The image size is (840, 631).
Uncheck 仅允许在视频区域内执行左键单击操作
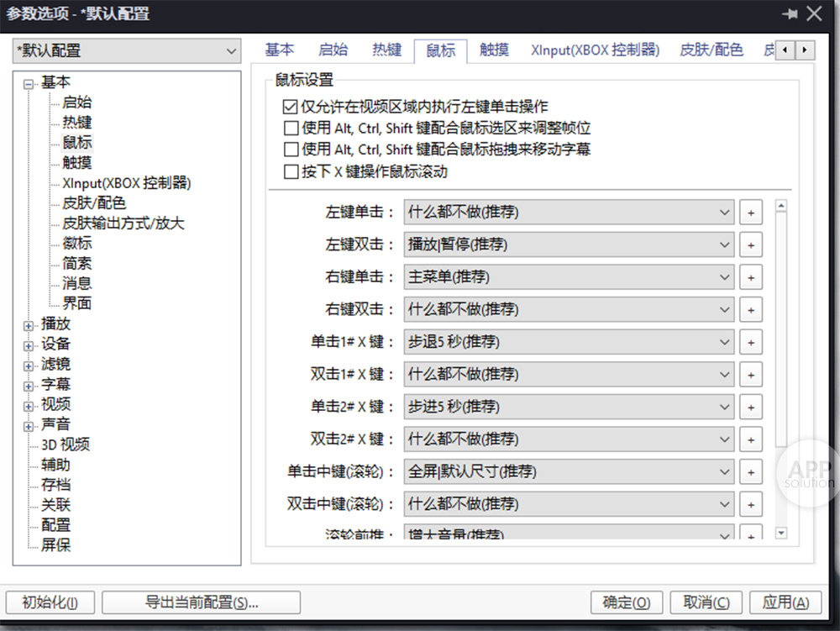(x=291, y=107)
